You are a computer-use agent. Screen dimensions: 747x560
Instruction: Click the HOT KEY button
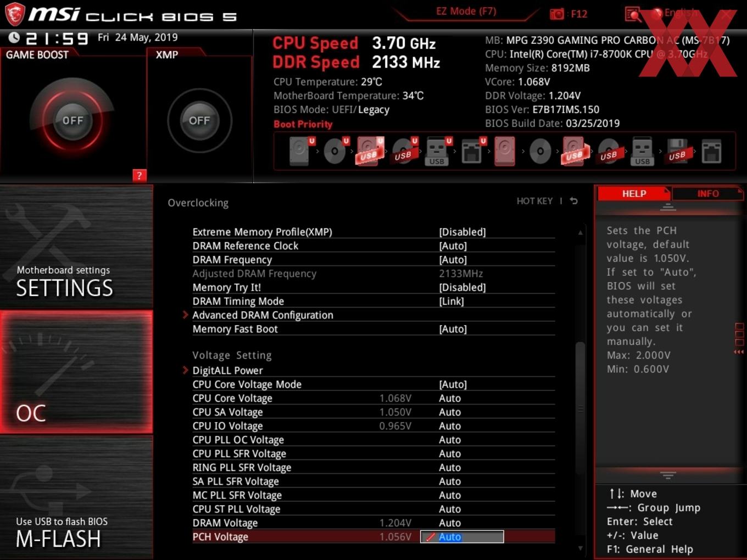(534, 201)
